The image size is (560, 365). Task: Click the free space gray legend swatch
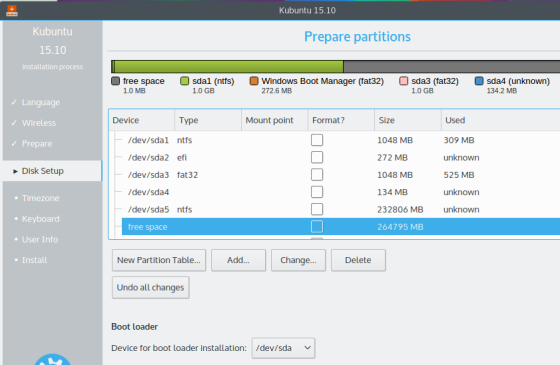click(x=115, y=81)
